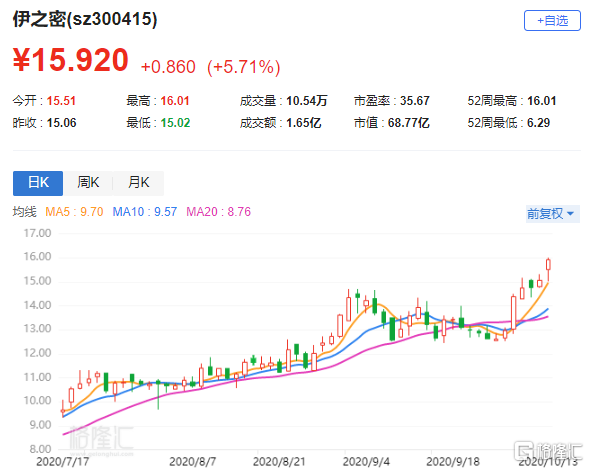Switch to the 月K monthly chart tab

138,183
